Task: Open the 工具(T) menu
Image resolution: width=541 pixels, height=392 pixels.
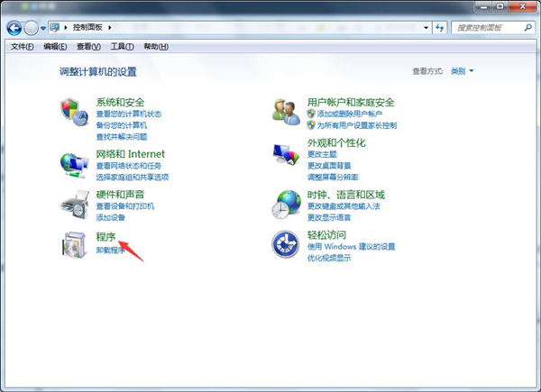Action: pyautogui.click(x=123, y=47)
